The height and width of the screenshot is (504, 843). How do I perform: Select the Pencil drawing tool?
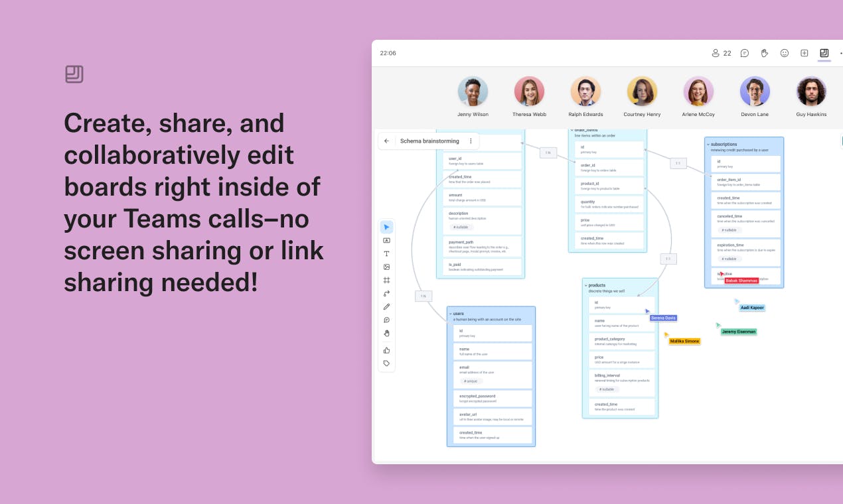click(x=386, y=307)
